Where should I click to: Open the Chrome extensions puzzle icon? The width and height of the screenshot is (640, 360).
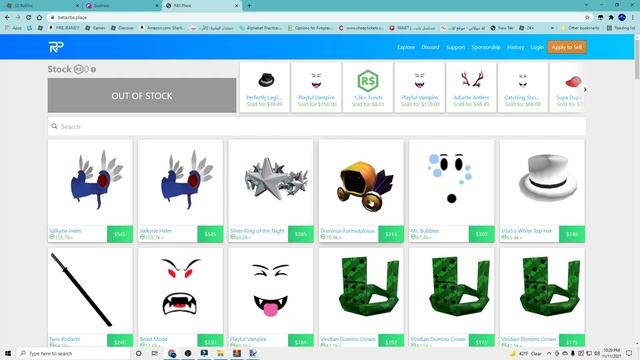pos(611,18)
